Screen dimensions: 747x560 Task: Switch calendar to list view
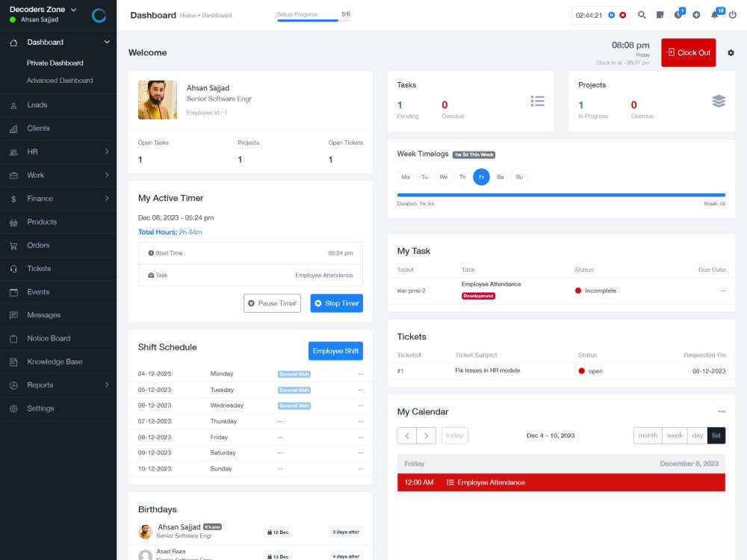click(x=716, y=436)
